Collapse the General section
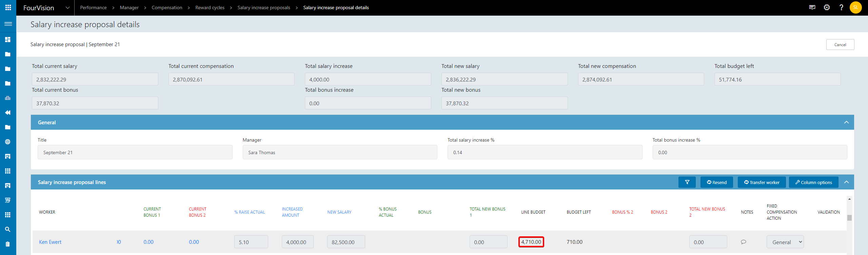868x255 pixels. click(846, 122)
